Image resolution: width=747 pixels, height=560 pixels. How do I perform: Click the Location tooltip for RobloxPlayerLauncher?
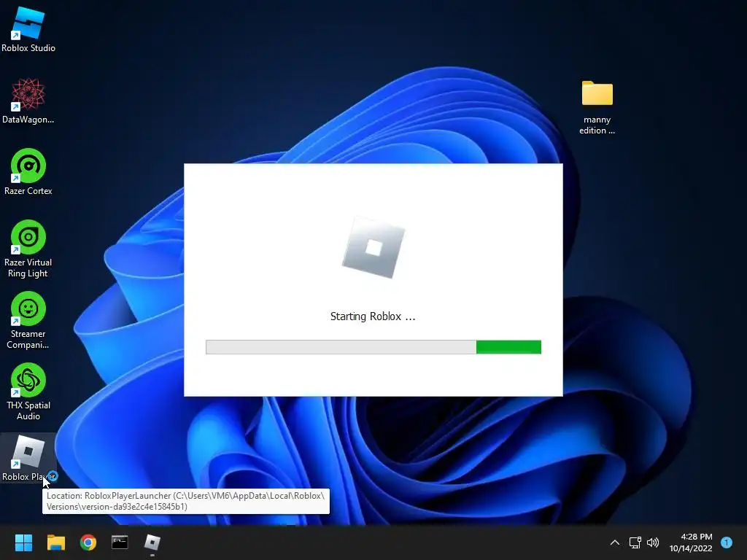click(x=186, y=501)
